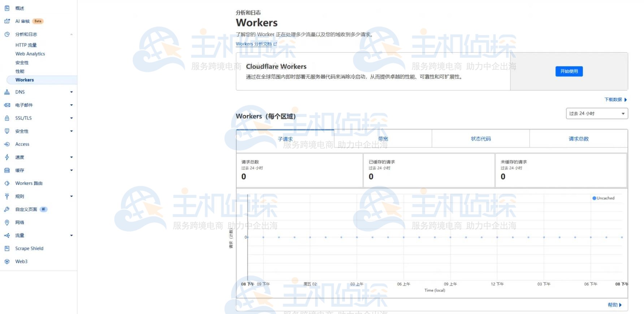Click the Caching storage icon
Screen dimensions: 644x314
(x=7, y=170)
